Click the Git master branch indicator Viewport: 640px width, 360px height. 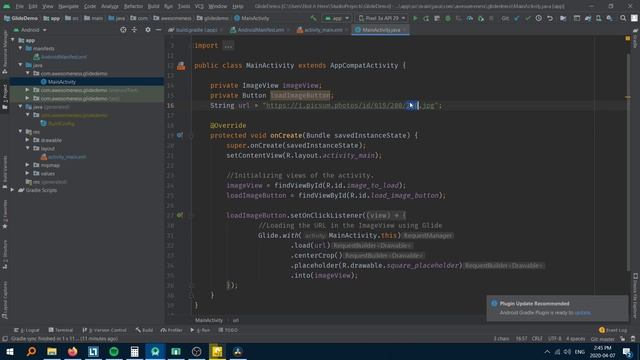602,339
